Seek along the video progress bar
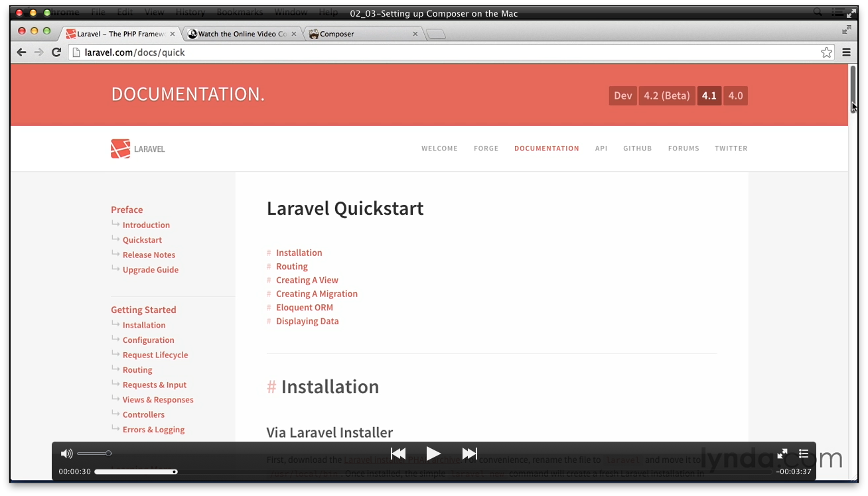Screen dimensions: 868x496 click(433, 471)
